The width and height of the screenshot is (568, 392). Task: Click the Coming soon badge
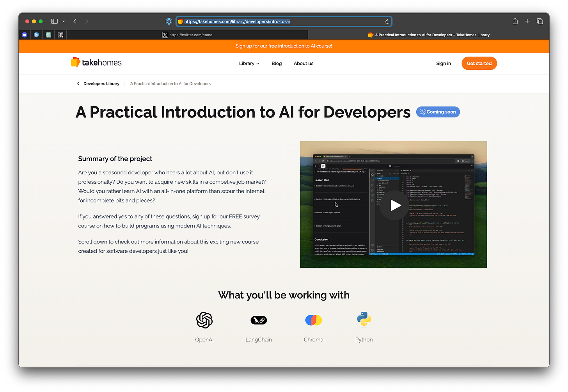coord(438,112)
